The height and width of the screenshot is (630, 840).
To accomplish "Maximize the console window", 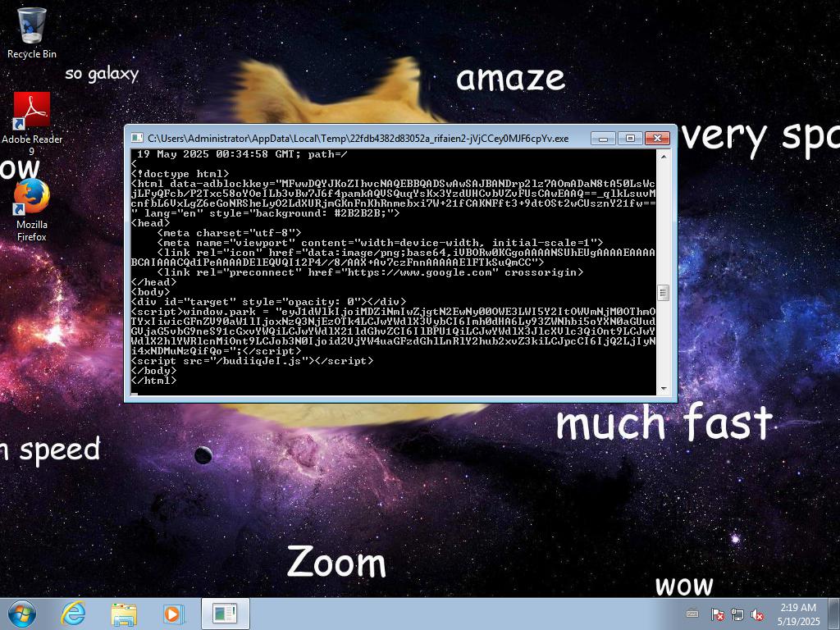I will [630, 138].
